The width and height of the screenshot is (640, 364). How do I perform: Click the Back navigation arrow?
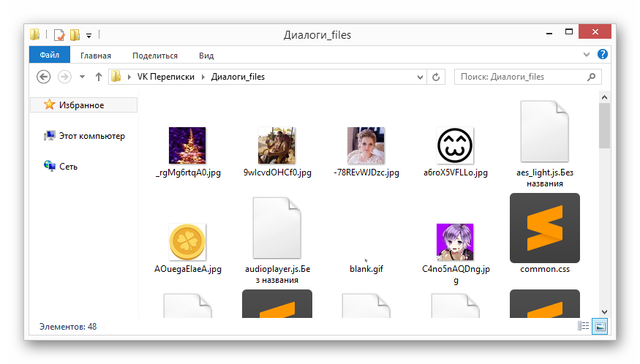coord(43,77)
